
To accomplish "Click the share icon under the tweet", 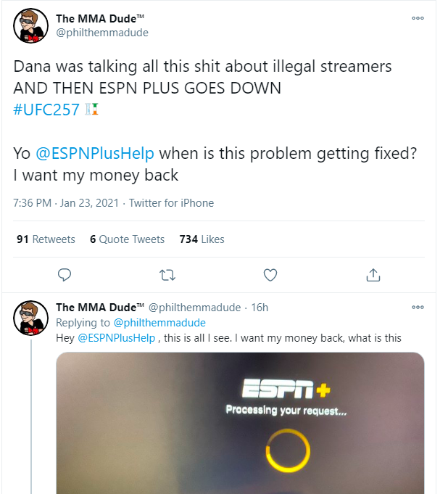I will (373, 275).
